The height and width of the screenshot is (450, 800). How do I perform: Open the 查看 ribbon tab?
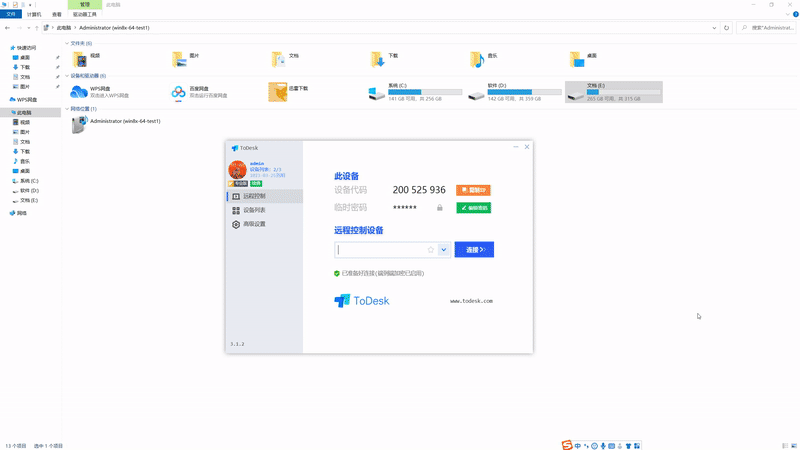(57, 14)
